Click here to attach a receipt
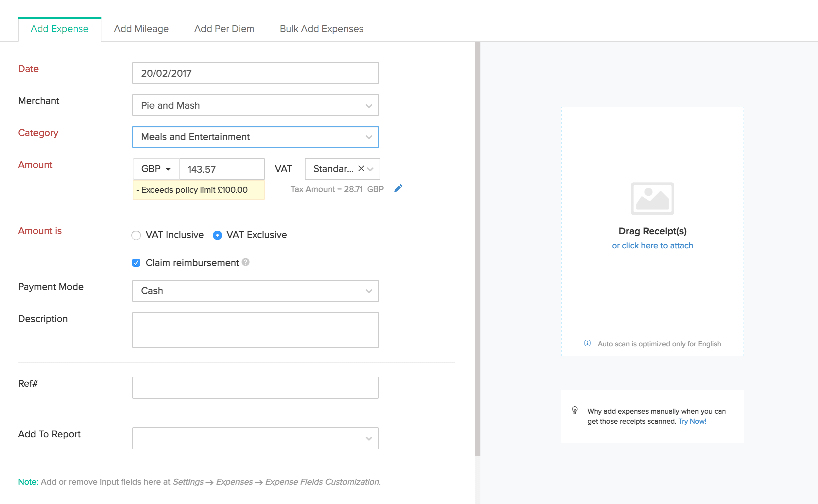Viewport: 818px width, 504px height. pyautogui.click(x=652, y=245)
